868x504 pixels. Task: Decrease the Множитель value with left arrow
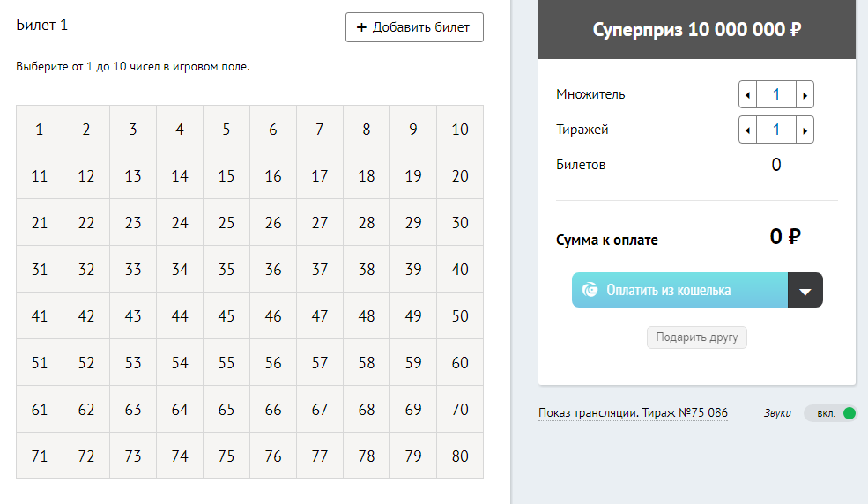(x=748, y=94)
